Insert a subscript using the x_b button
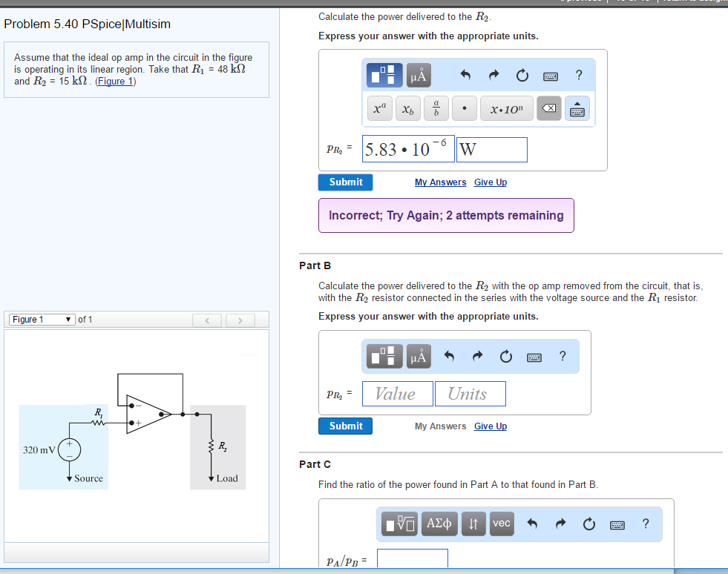The height and width of the screenshot is (574, 728). point(407,110)
